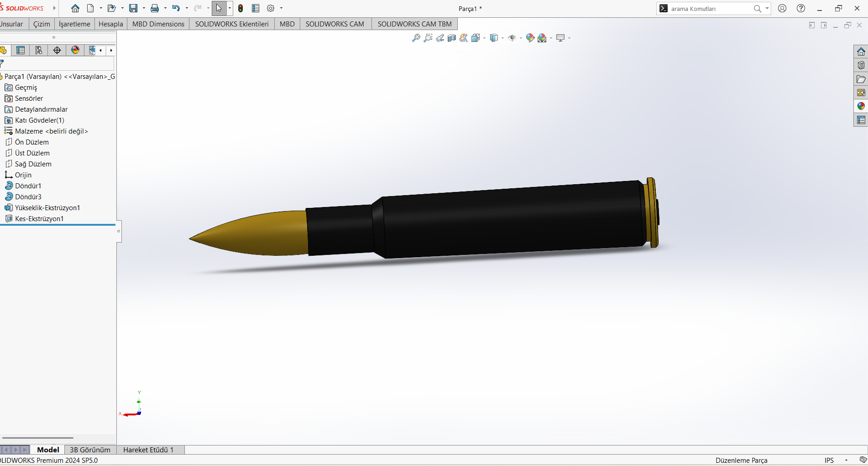
Task: Expand the Options gear dropdown arrow
Action: click(281, 8)
